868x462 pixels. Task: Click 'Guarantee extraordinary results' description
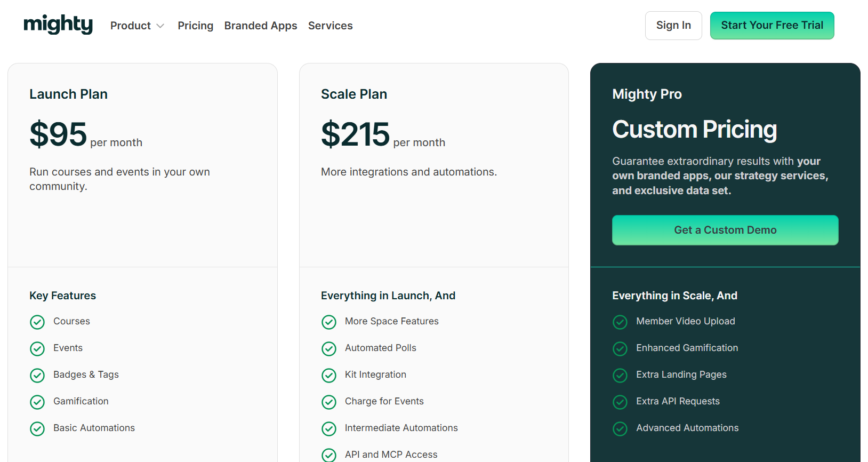pyautogui.click(x=720, y=176)
